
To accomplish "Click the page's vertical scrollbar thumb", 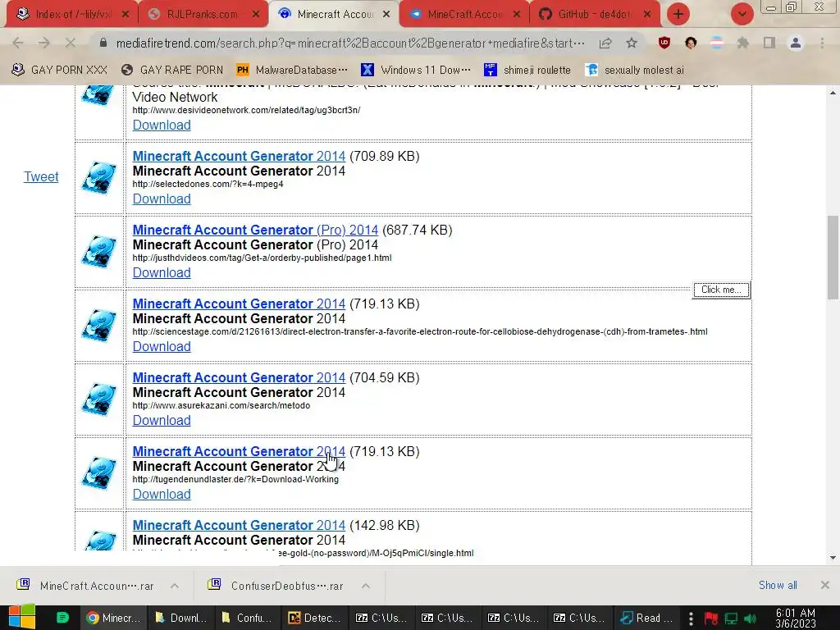I will pyautogui.click(x=833, y=258).
